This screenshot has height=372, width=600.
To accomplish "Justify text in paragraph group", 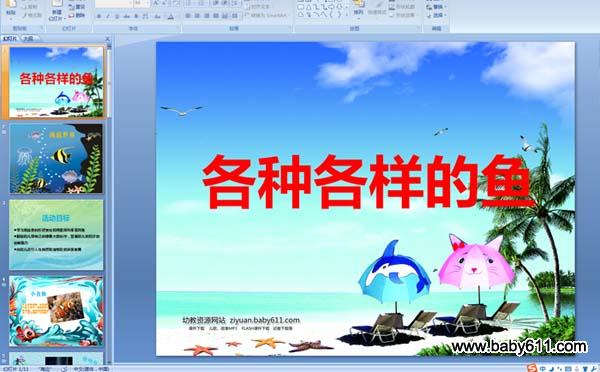I will 216,16.
